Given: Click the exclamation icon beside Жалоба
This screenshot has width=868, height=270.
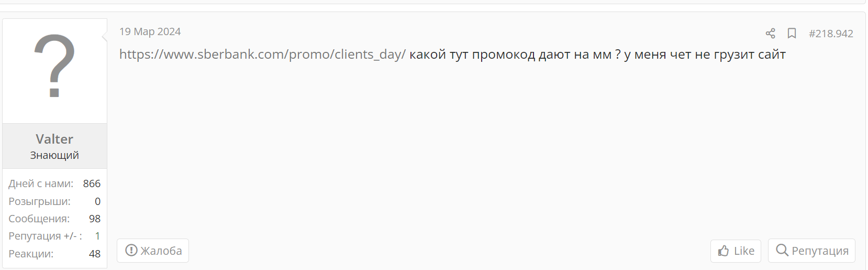Looking at the screenshot, I should pyautogui.click(x=131, y=251).
